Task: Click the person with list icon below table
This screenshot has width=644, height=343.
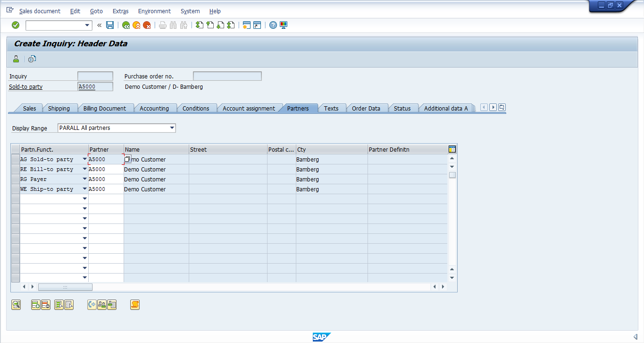Action: (x=112, y=305)
